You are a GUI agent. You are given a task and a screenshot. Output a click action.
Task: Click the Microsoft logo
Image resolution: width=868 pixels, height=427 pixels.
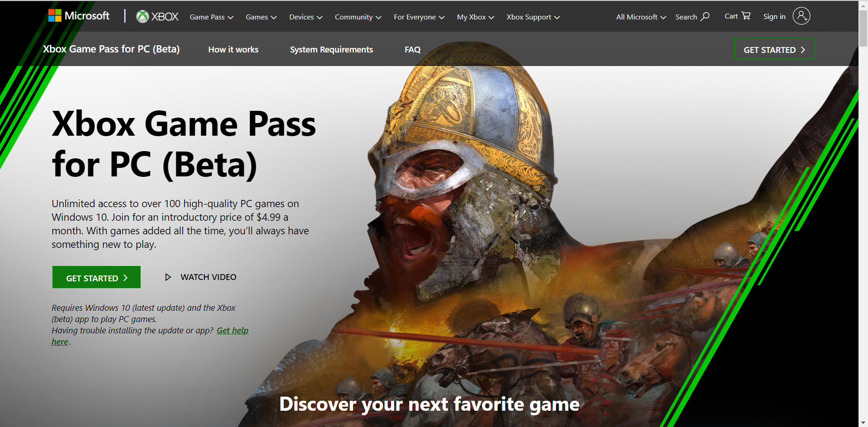point(79,16)
